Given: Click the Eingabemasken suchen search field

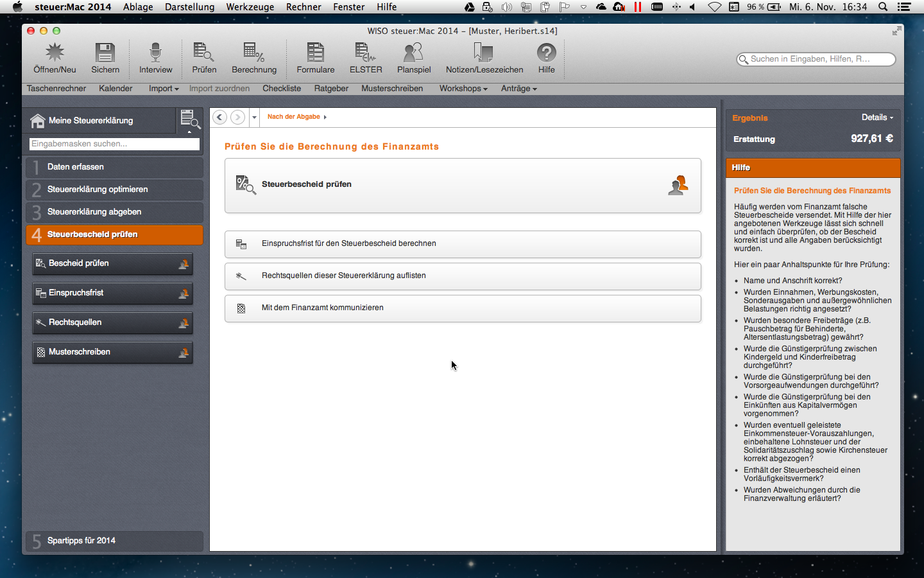Looking at the screenshot, I should 114,144.
